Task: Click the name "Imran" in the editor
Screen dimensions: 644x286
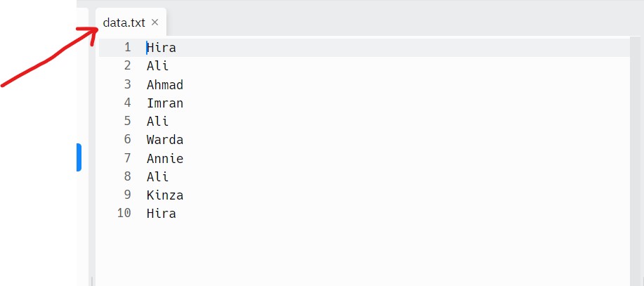Action: point(165,103)
